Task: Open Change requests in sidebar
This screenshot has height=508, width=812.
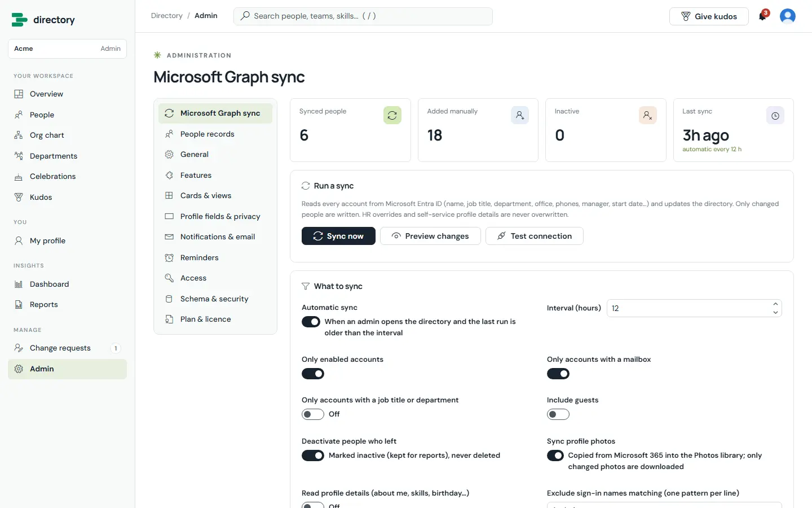Action: 67,348
